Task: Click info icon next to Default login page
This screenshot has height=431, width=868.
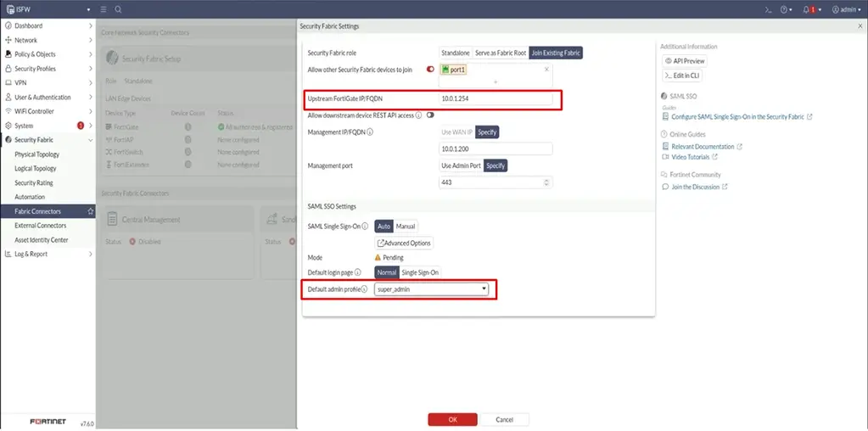Action: (x=357, y=272)
